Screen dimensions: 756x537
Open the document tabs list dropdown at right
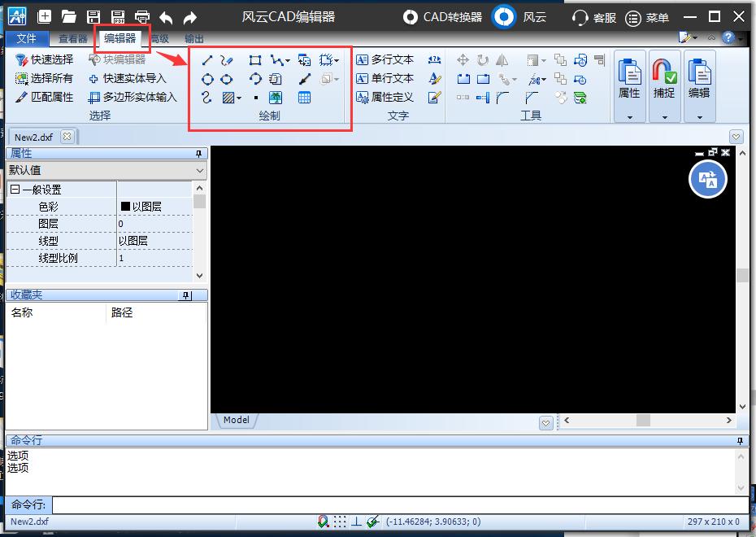click(736, 137)
